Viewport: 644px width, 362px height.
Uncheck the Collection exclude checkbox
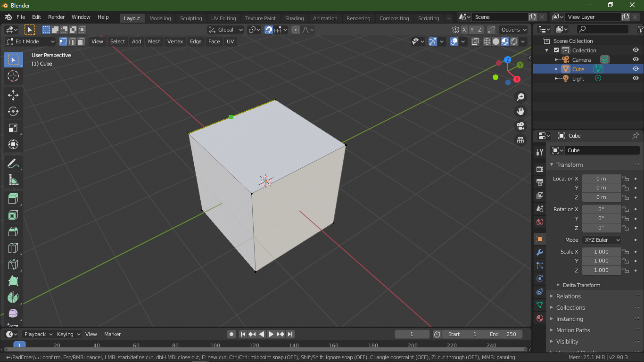click(556, 50)
